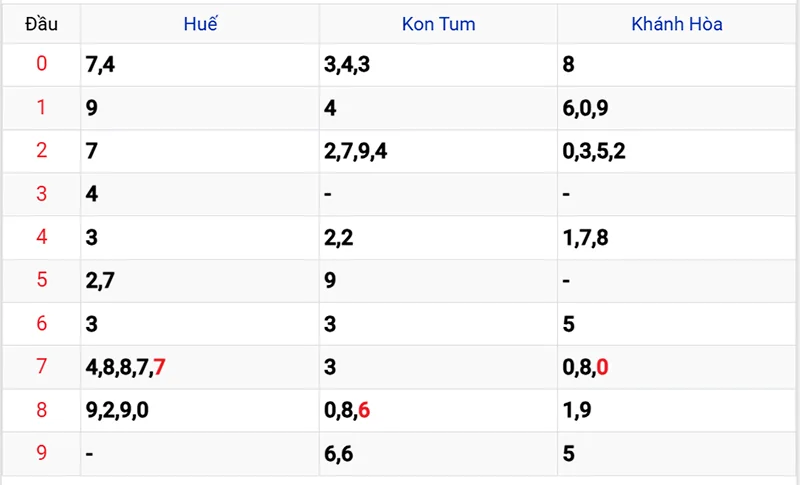Click Huế cell showing 2,7
800x485 pixels.
(x=199, y=281)
